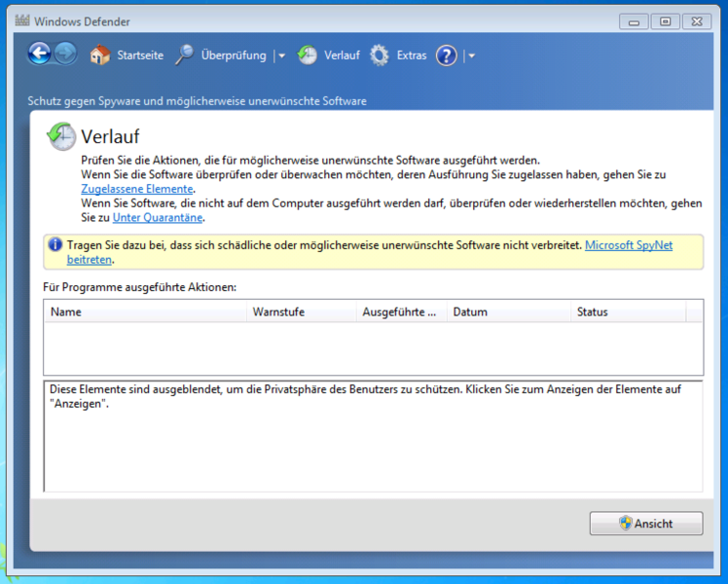Viewport: 728px width, 584px height.
Task: Click the Verlauf clock icon in toolbar
Action: point(307,55)
